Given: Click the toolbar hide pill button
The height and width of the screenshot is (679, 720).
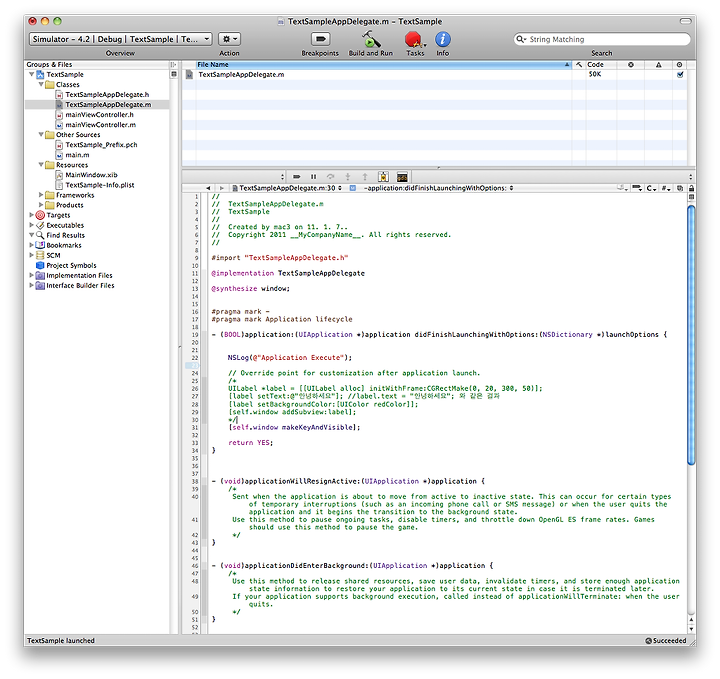Looking at the screenshot, I should pos(686,21).
